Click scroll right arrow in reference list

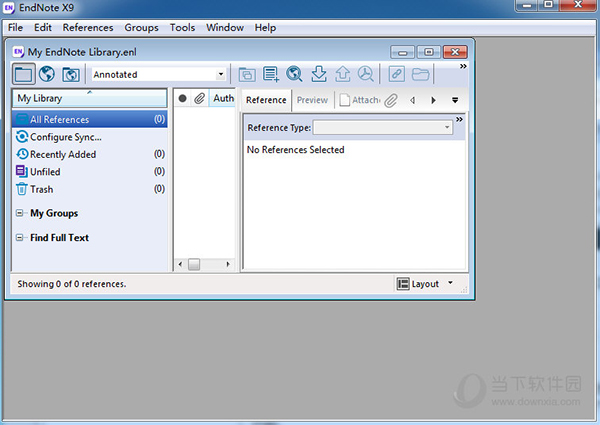tap(228, 264)
